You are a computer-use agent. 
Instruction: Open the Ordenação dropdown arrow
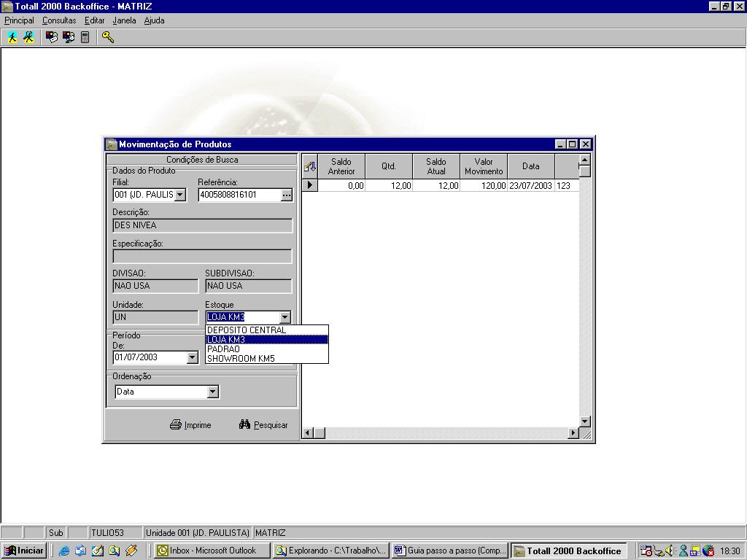212,392
